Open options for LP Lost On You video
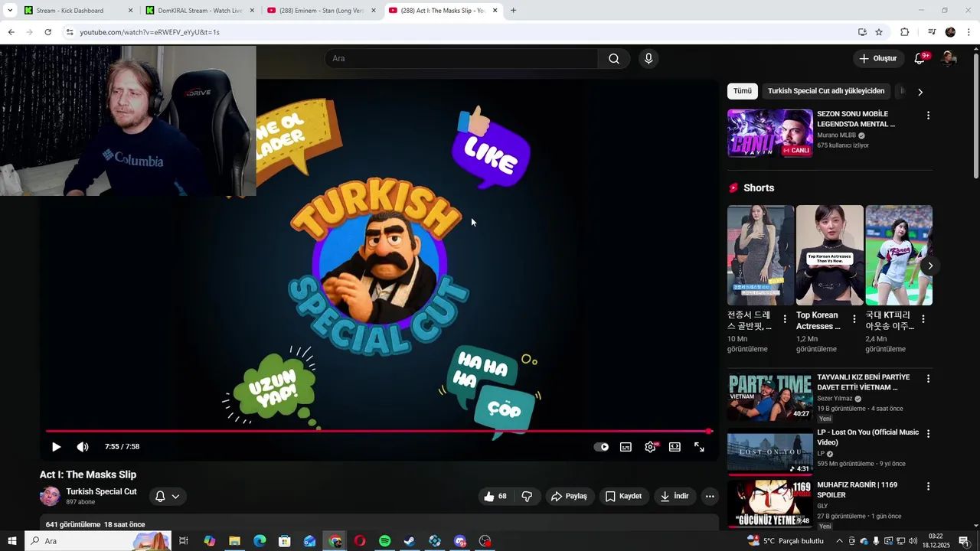The width and height of the screenshot is (980, 551). click(x=928, y=433)
